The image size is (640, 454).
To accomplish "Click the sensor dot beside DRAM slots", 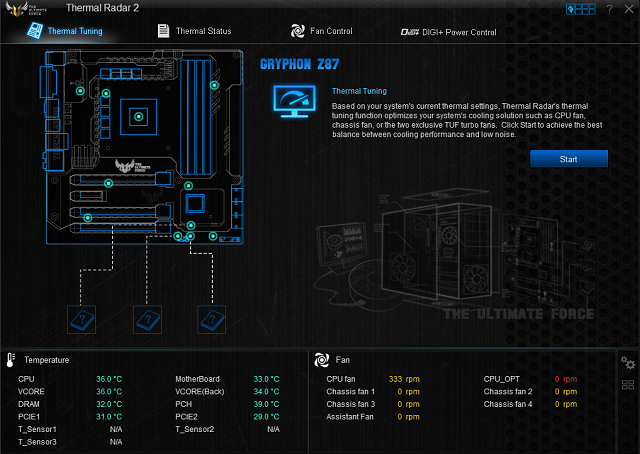I will pyautogui.click(x=214, y=87).
